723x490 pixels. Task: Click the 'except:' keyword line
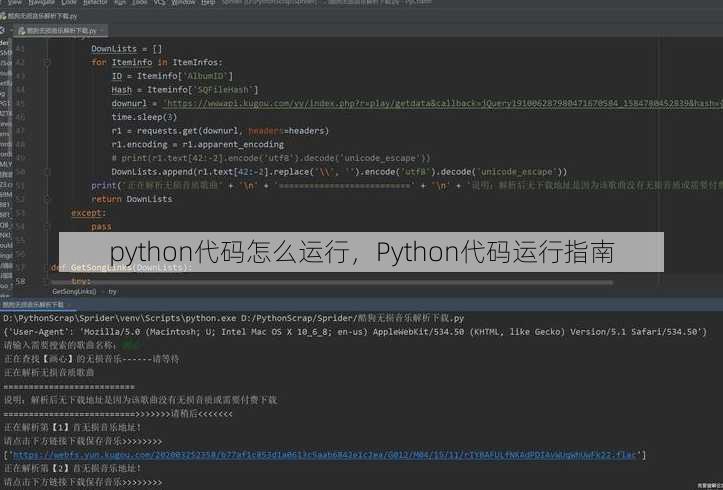[89, 213]
